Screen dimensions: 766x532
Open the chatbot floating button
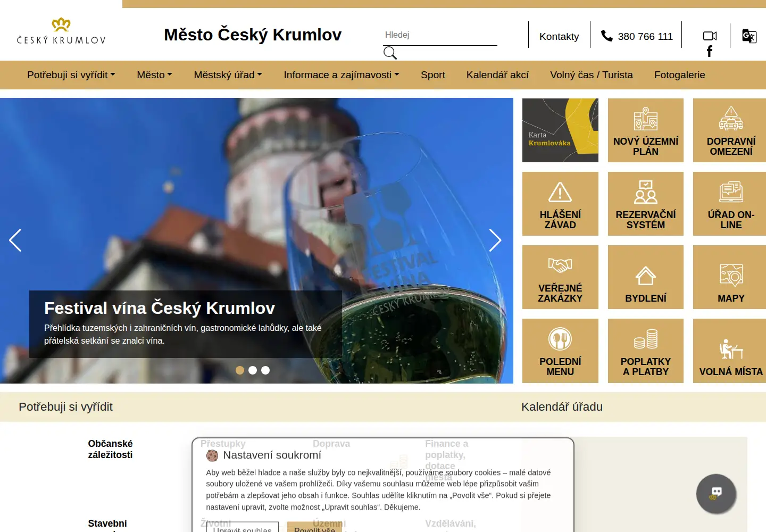tap(716, 494)
